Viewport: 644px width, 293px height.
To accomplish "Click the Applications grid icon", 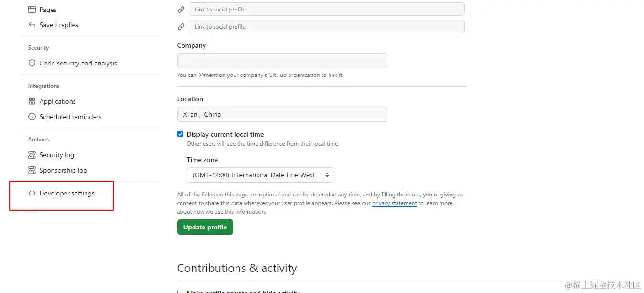I will pos(32,101).
